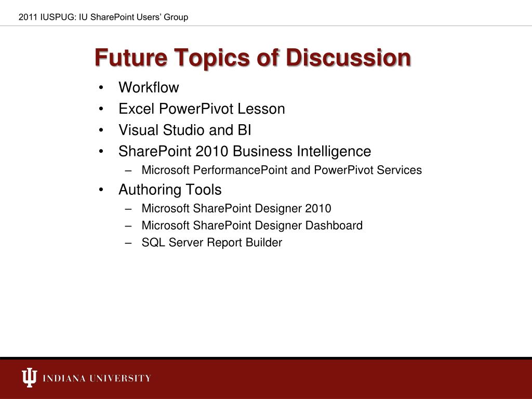Click the 'INDIANA UNIVERSITY' wordmark text
The width and height of the screenshot is (532, 399).
click(97, 378)
